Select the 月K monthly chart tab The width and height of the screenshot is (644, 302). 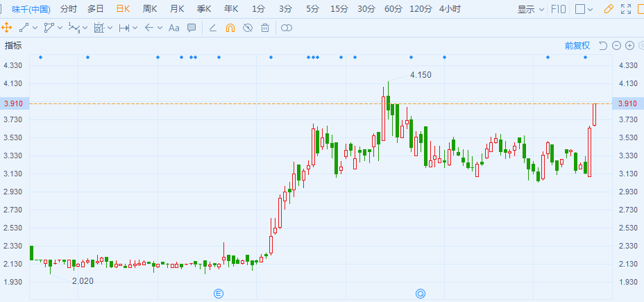click(177, 9)
